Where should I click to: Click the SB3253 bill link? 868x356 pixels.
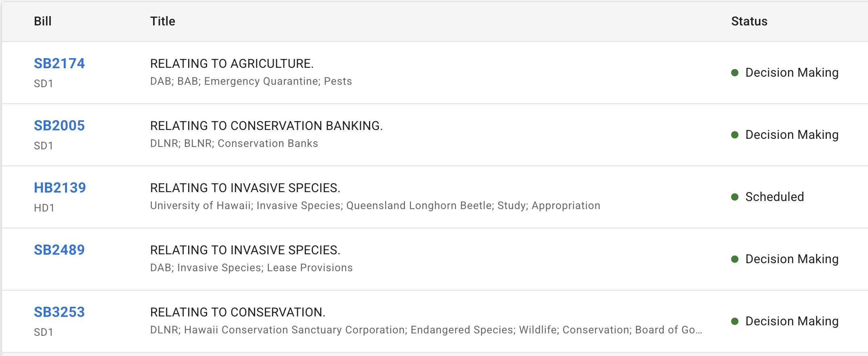tap(59, 312)
